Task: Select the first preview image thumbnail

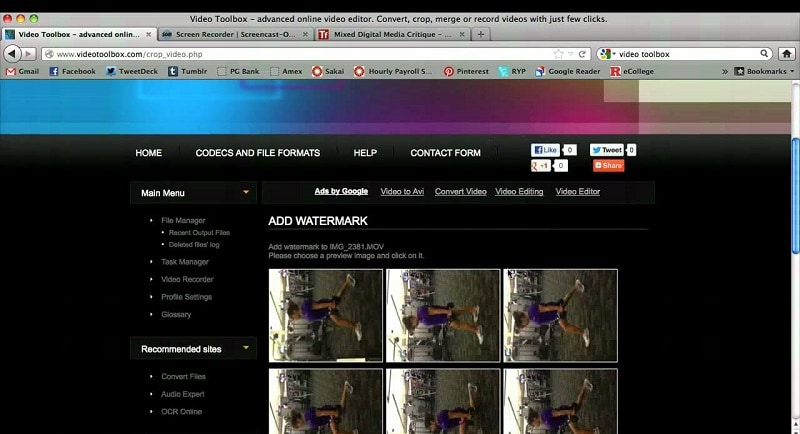Action: (326, 316)
